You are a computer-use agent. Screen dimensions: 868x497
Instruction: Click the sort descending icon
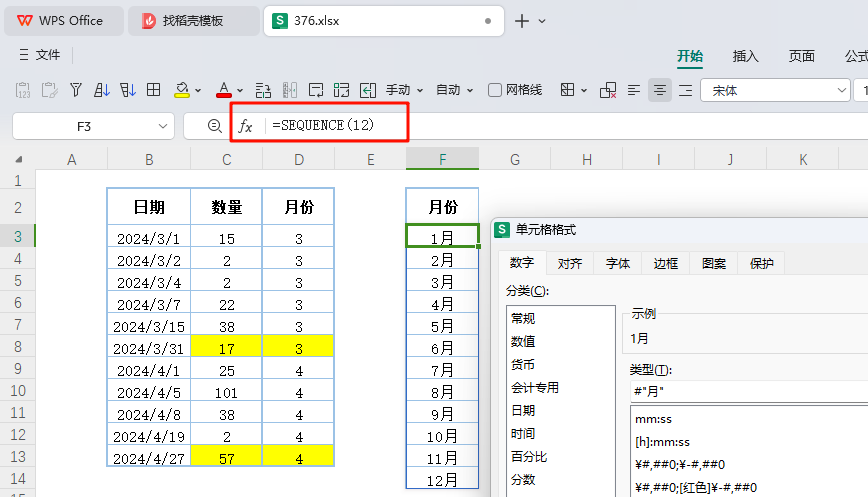127,90
